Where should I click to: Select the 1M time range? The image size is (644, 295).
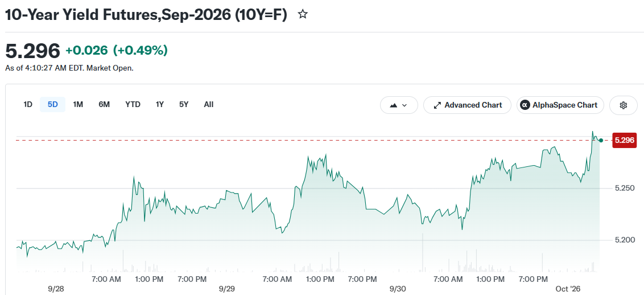[x=78, y=104]
